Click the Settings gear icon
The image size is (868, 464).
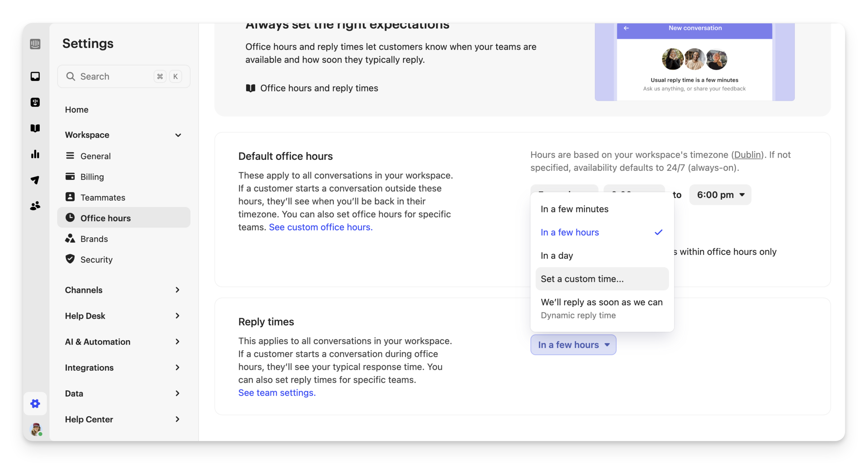point(35,404)
